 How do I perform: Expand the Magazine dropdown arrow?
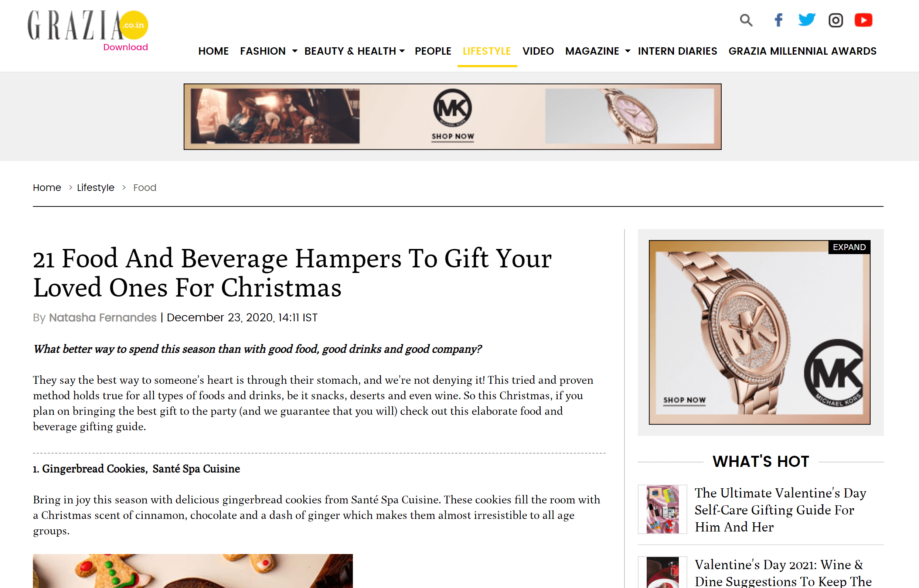627,51
